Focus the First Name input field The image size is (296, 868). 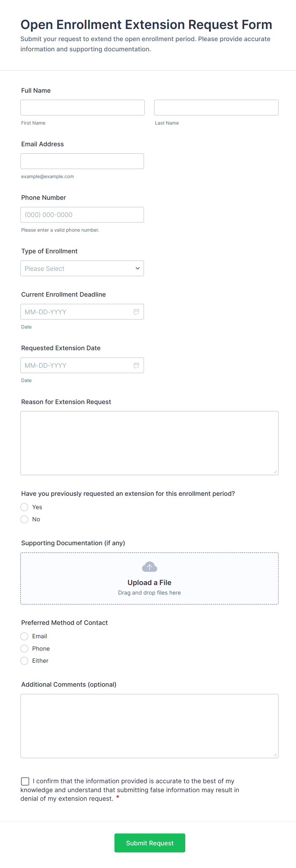(82, 107)
